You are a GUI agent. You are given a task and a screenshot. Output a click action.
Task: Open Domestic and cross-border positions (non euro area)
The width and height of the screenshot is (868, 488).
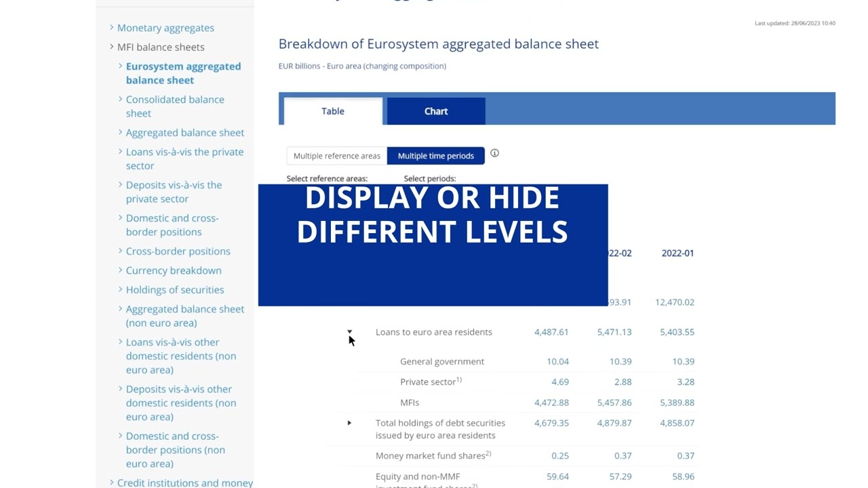coord(176,450)
